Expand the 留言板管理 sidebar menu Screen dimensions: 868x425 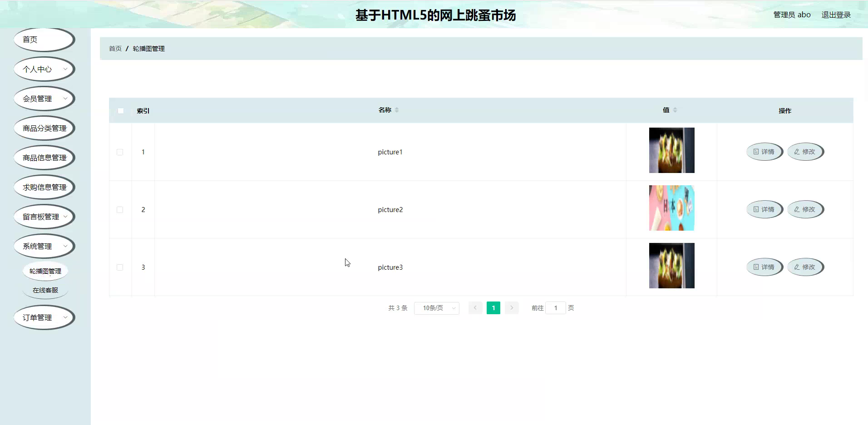44,217
